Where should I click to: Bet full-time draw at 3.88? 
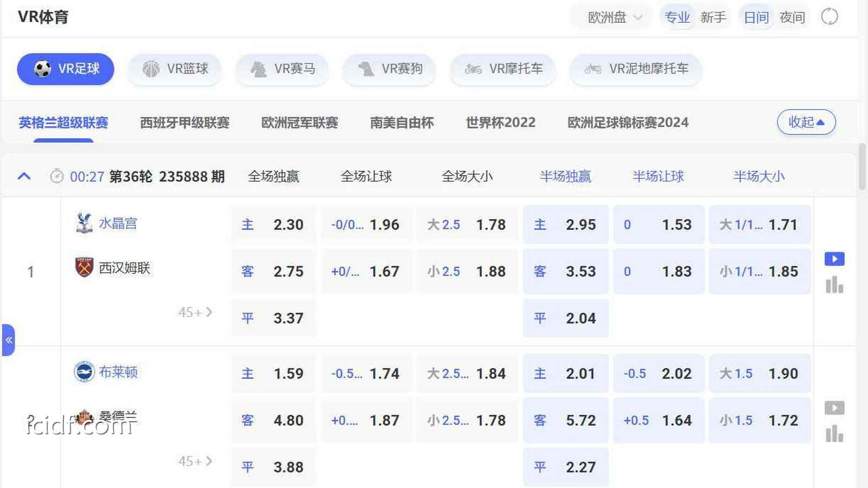(273, 467)
